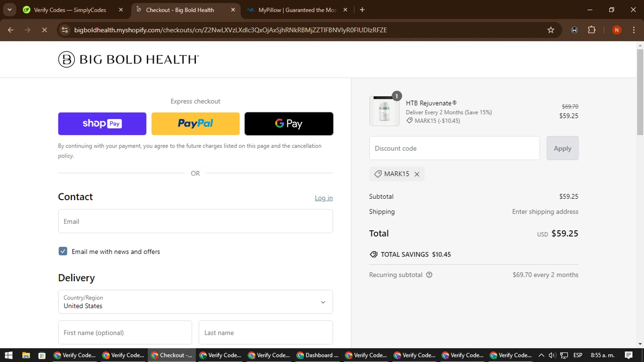Click the MARK15 tag icon
Image resolution: width=644 pixels, height=362 pixels.
[x=378, y=174]
